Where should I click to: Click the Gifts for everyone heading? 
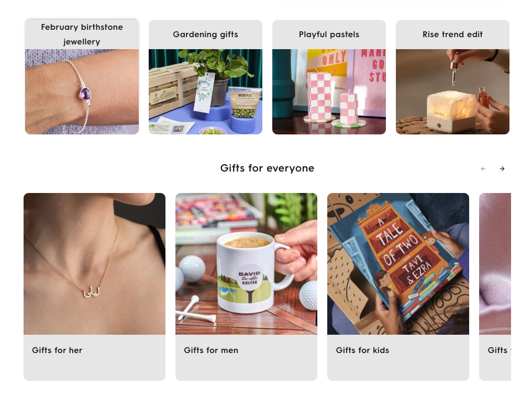click(267, 168)
